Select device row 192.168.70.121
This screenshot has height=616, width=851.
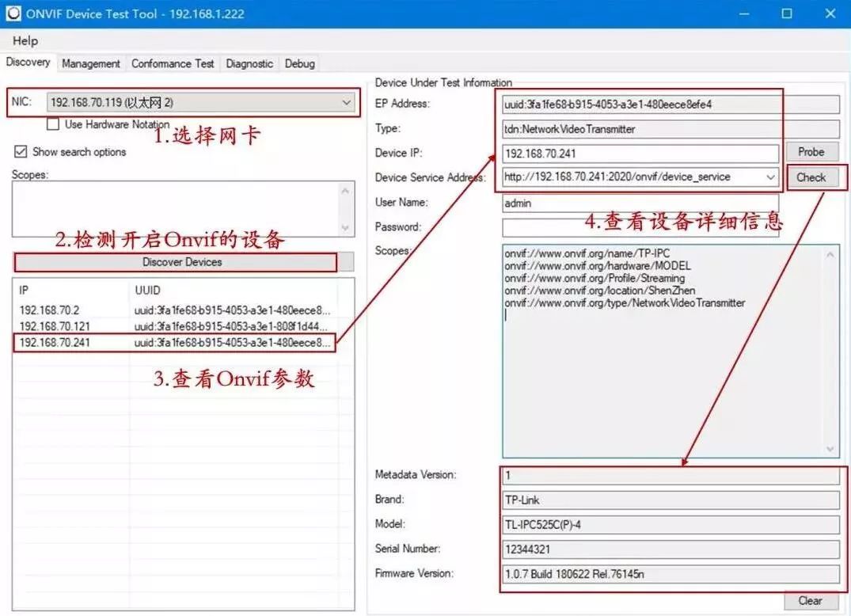[x=175, y=326]
